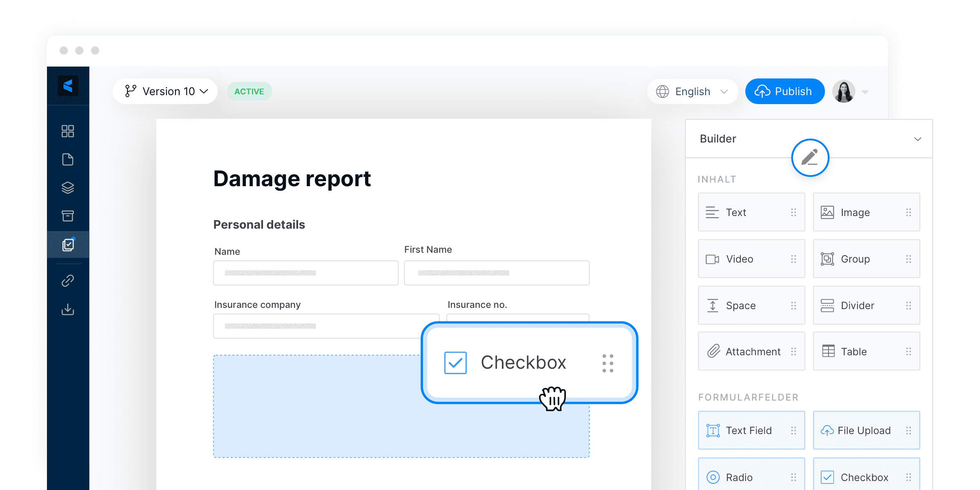Image resolution: width=980 pixels, height=490 pixels.
Task: Click the download icon in the sidebar
Action: coord(68,309)
